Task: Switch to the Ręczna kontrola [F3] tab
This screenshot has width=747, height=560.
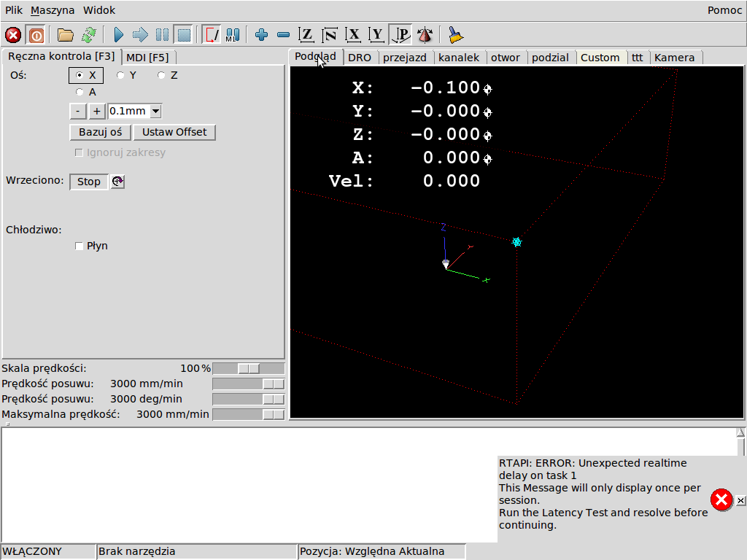Action: (x=61, y=56)
